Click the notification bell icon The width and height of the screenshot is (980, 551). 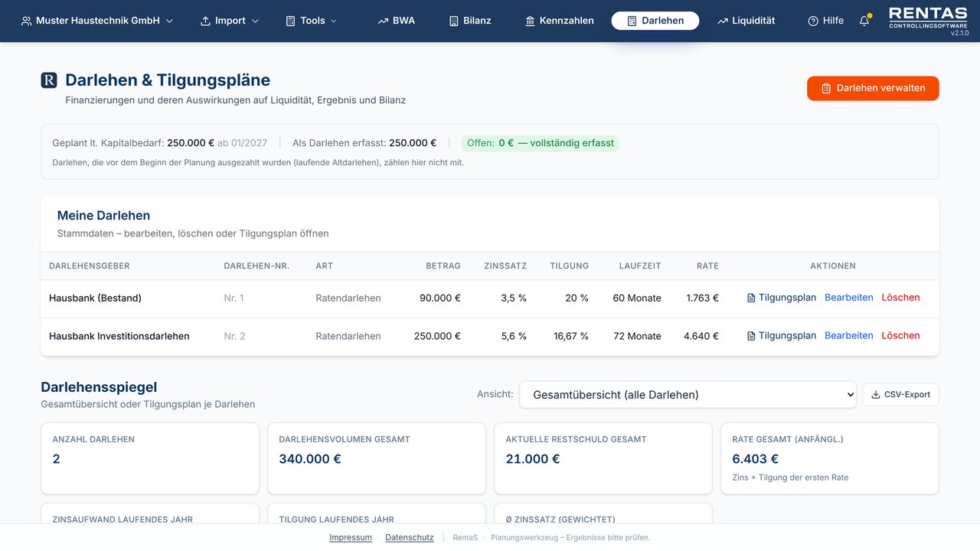click(x=864, y=21)
